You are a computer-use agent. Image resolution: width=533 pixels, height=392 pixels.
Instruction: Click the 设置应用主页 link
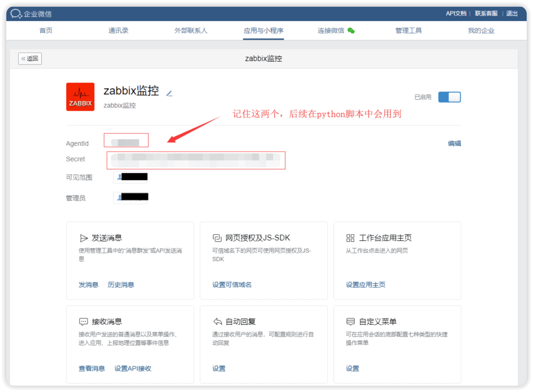click(365, 285)
